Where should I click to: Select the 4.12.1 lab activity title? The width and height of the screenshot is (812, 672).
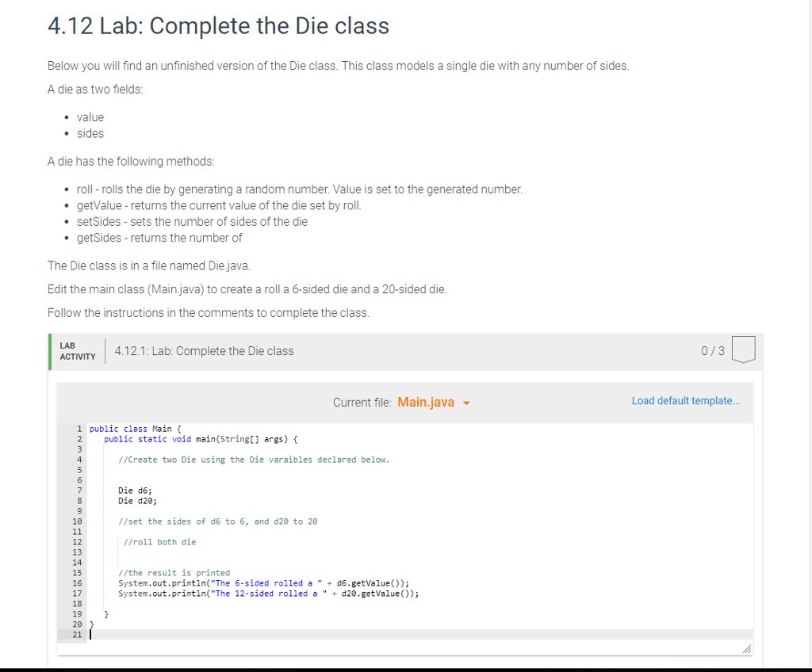[203, 350]
